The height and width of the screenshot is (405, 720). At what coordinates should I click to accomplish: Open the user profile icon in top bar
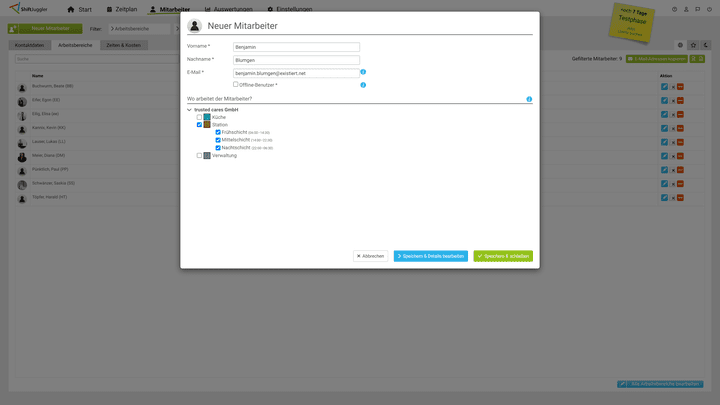coord(686,9)
